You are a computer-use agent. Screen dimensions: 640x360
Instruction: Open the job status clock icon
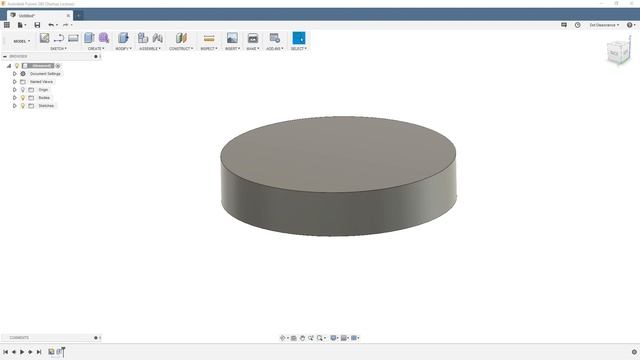click(578, 25)
